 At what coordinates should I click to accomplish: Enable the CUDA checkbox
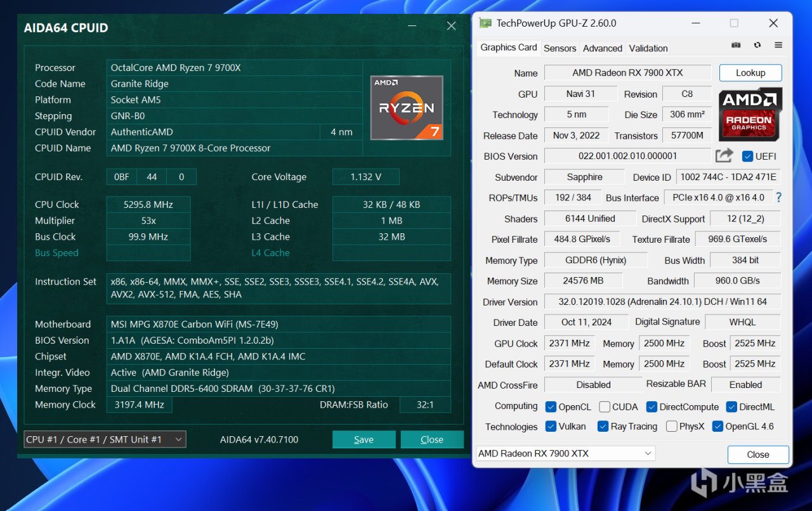[x=605, y=407]
